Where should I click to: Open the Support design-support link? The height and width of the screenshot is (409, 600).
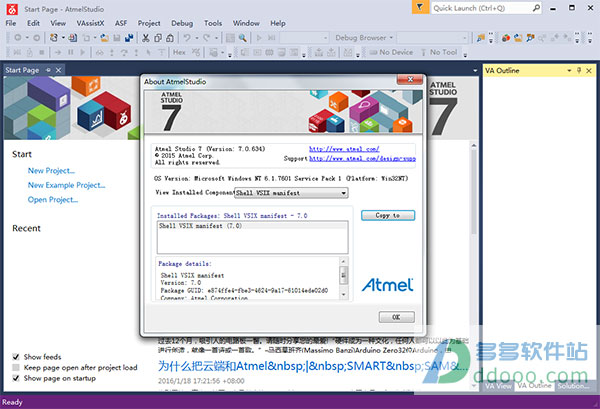(x=362, y=158)
